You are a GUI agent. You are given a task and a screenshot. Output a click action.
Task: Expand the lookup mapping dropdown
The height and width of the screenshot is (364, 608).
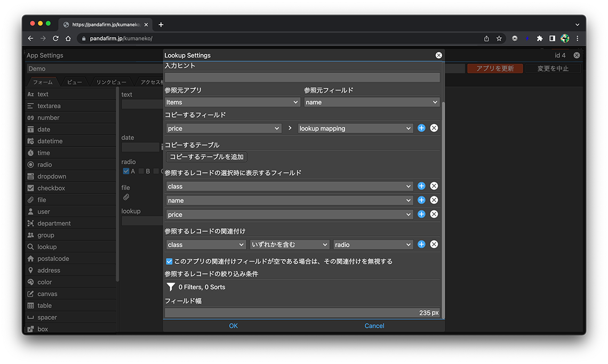pyautogui.click(x=355, y=128)
